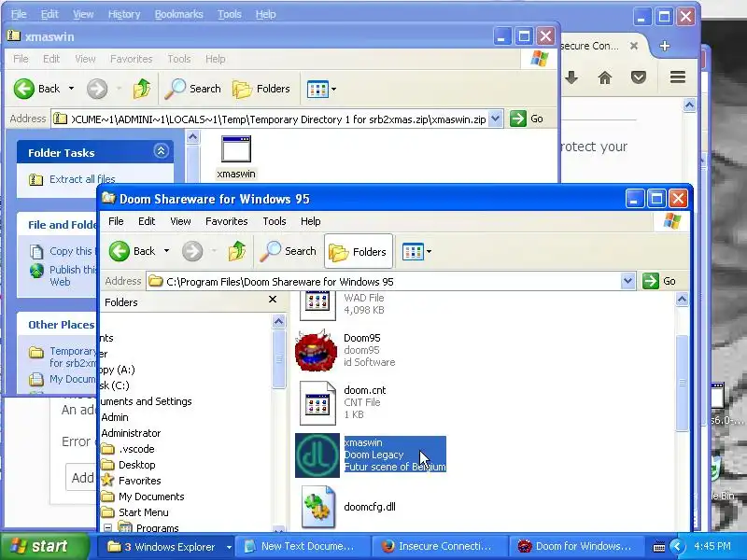This screenshot has height=560, width=747.
Task: Switch to Doom for Windows taskbar item
Action: click(576, 546)
